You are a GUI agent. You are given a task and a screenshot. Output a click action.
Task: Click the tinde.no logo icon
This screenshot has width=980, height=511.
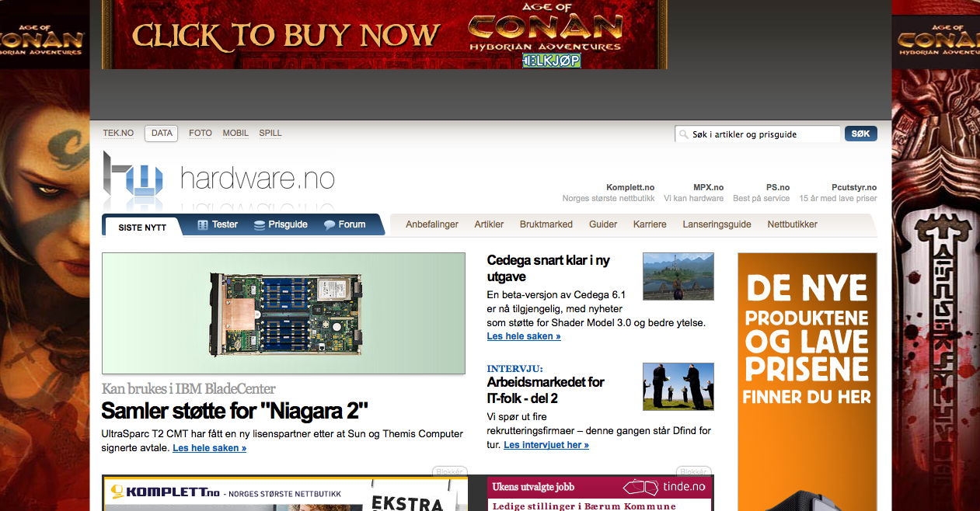(640, 488)
